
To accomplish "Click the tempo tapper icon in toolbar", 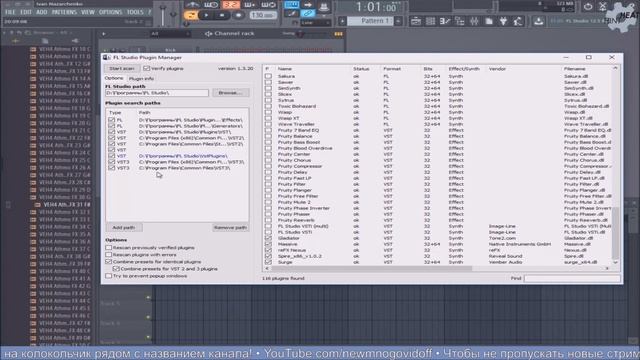I will click(518, 21).
